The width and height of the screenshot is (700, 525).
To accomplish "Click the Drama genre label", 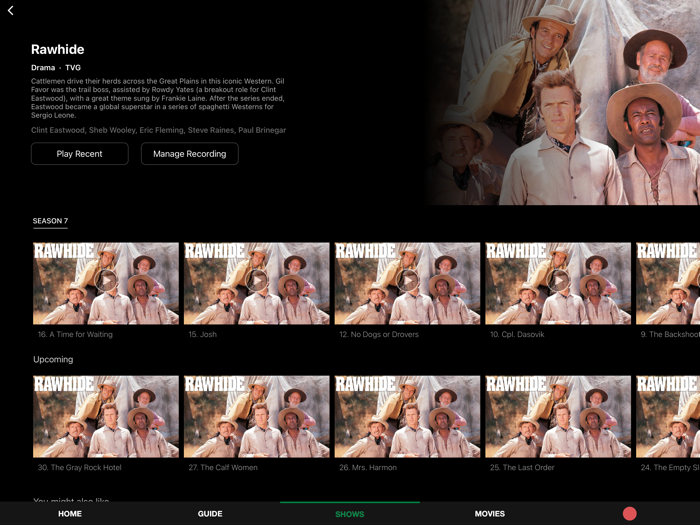I will tap(43, 67).
